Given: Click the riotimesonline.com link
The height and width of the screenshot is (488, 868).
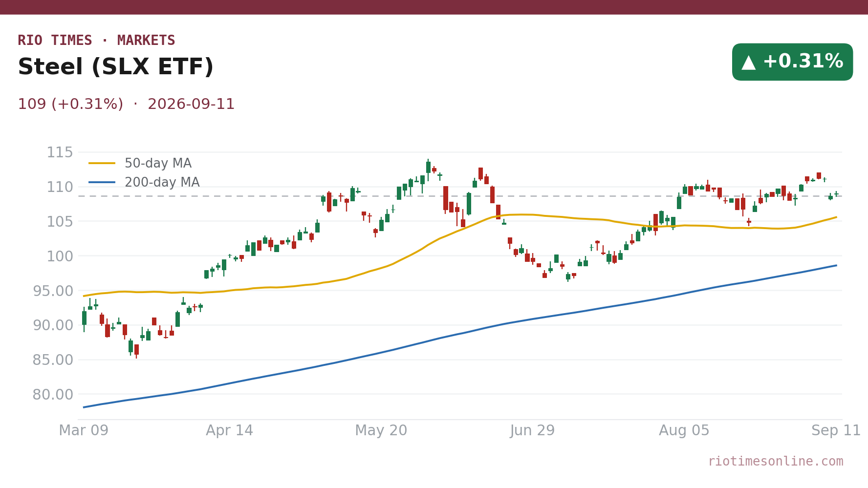Looking at the screenshot, I should [776, 462].
